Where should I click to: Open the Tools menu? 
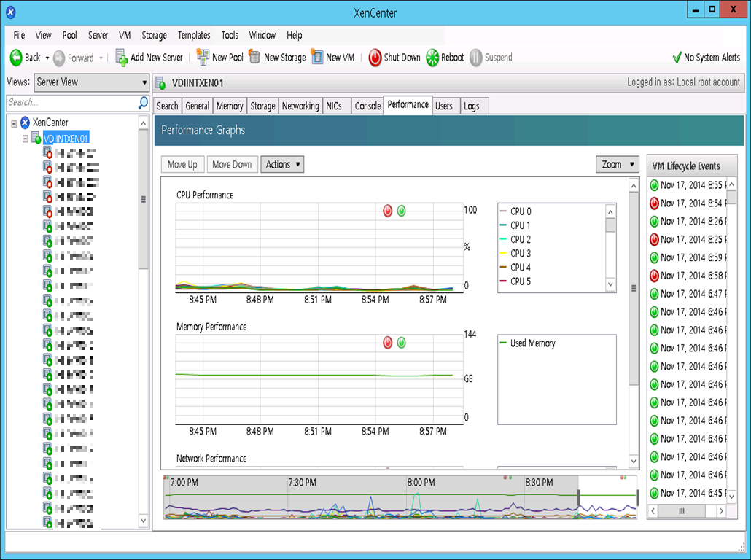tap(230, 35)
